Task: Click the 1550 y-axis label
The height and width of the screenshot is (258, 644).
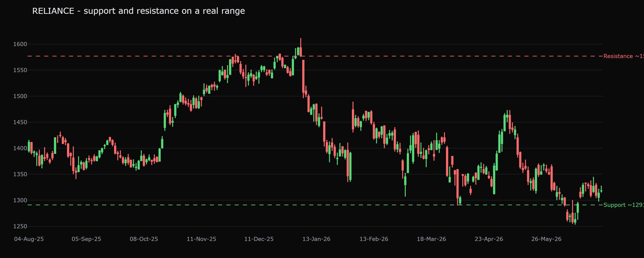Action: [20, 70]
